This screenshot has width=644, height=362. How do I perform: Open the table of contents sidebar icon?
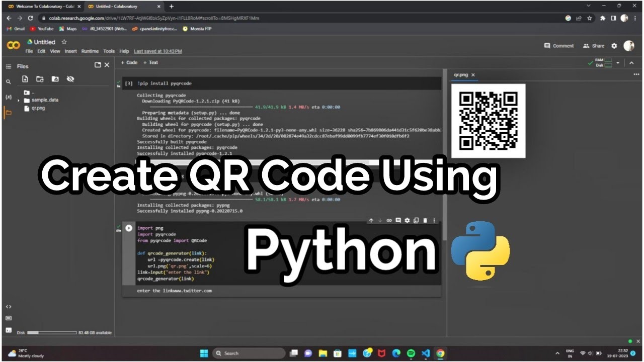[9, 66]
